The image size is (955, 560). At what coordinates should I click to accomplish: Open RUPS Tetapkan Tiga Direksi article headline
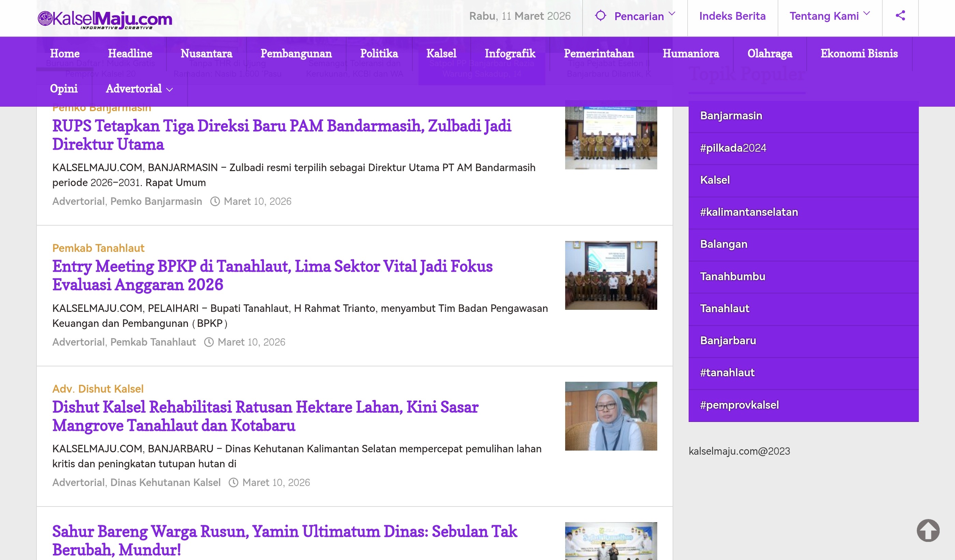[x=282, y=135]
